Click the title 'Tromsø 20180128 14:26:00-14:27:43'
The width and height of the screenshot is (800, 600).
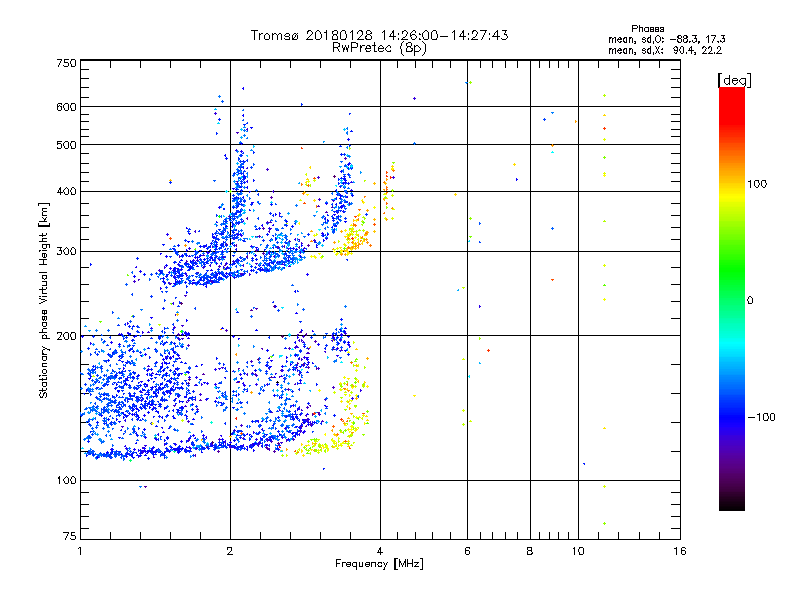point(379,35)
